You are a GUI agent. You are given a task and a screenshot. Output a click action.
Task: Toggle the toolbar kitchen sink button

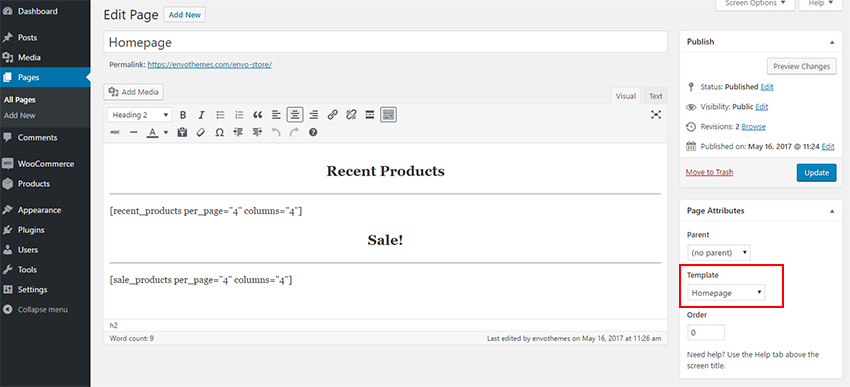(389, 115)
